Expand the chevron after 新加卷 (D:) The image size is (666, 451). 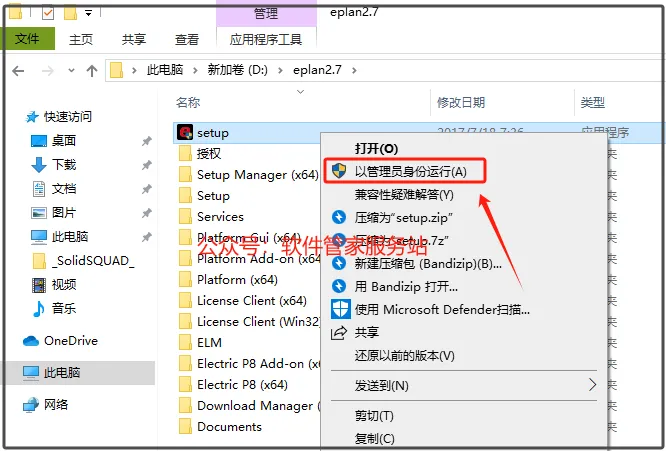[x=280, y=70]
